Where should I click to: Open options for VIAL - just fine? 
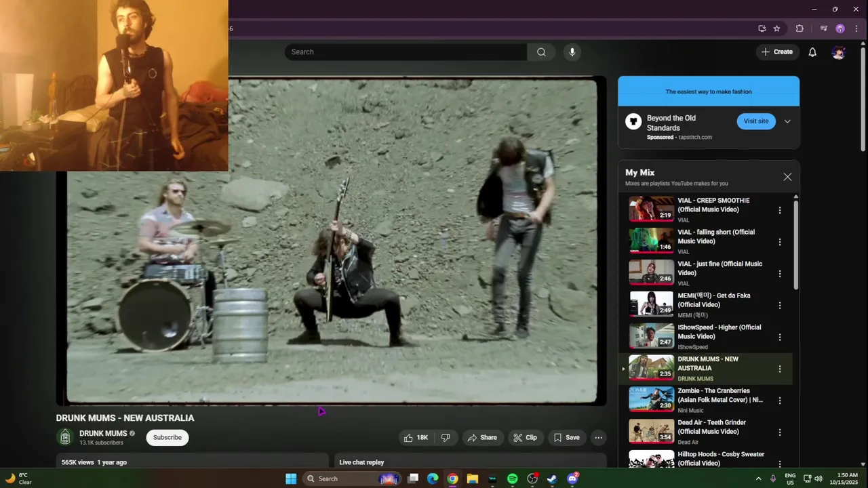pyautogui.click(x=780, y=274)
